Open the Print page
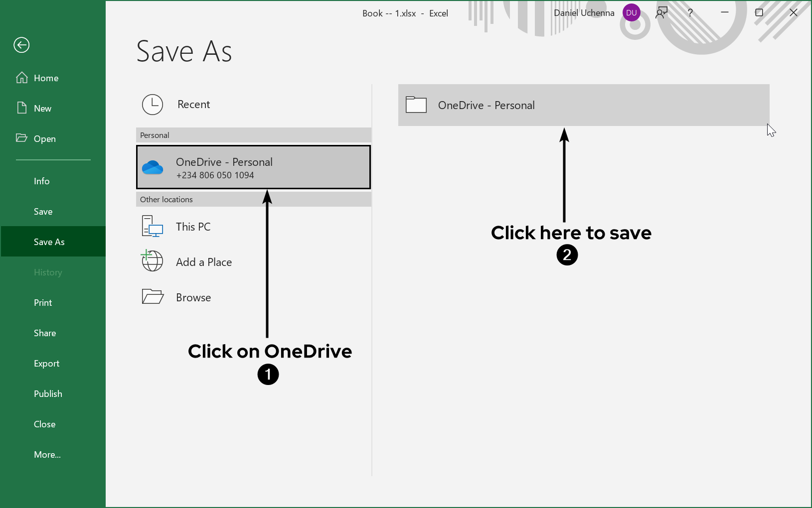Viewport: 812px width, 508px height. 43,303
